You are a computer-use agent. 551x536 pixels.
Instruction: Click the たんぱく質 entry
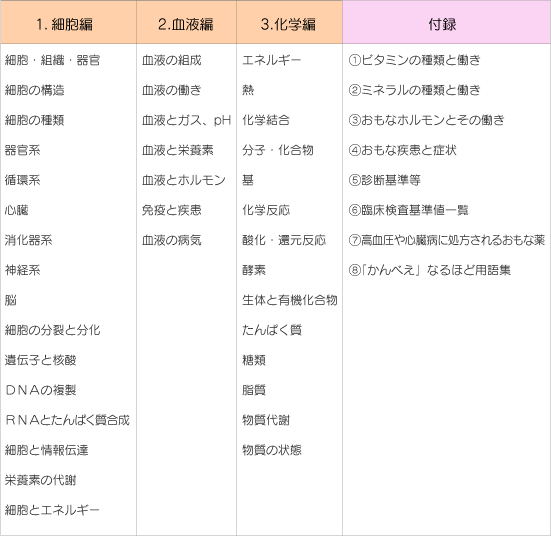[272, 330]
